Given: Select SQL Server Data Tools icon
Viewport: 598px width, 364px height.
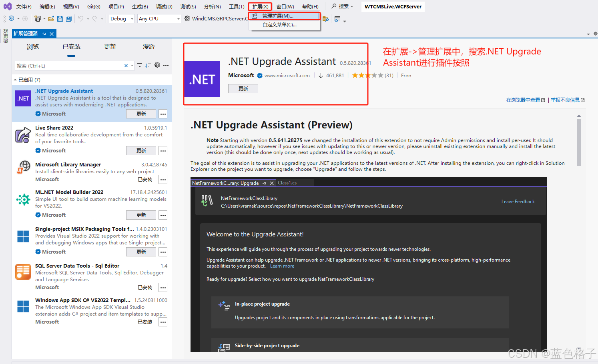Looking at the screenshot, I should 23,272.
